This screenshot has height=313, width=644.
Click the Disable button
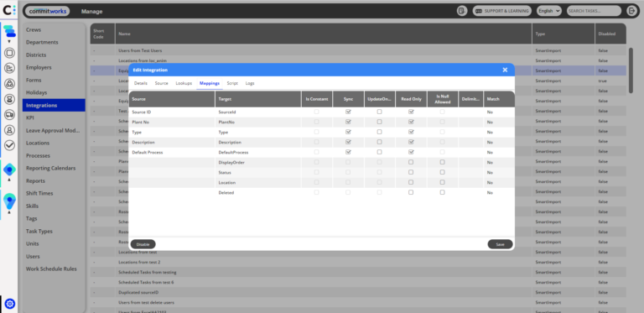coord(143,244)
